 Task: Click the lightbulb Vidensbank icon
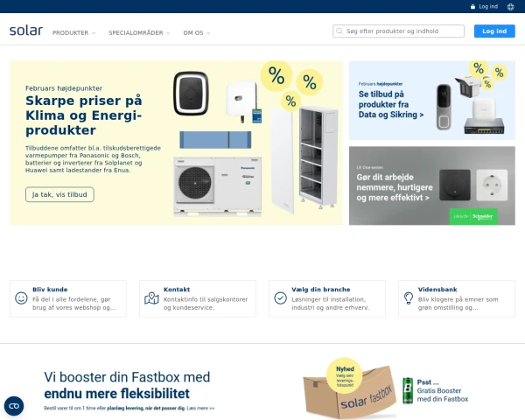(409, 298)
